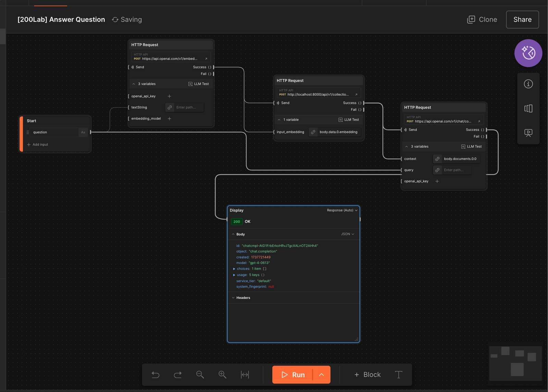Click the question input field in Start block
Viewport: 548px width, 392px height.
point(55,132)
